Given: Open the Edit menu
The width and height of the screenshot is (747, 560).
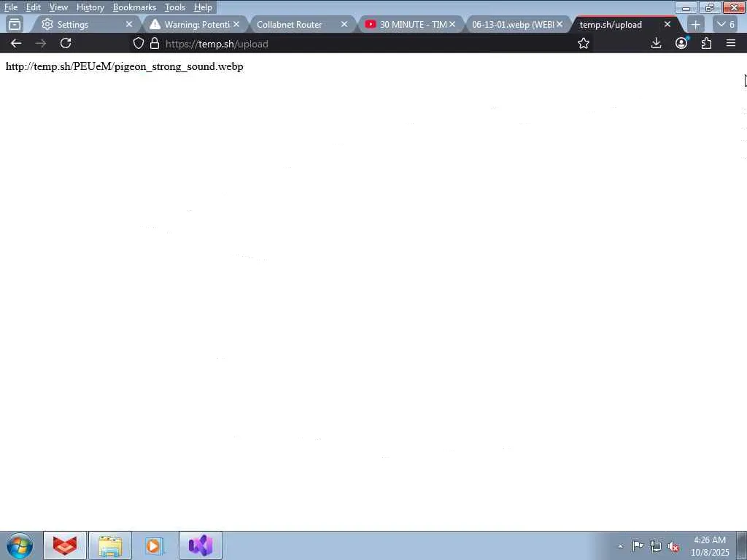Looking at the screenshot, I should pos(33,7).
